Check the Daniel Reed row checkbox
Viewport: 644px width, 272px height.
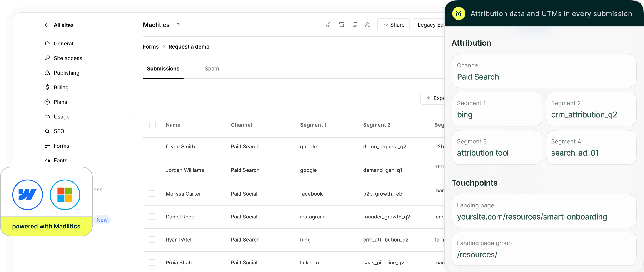pos(152,217)
